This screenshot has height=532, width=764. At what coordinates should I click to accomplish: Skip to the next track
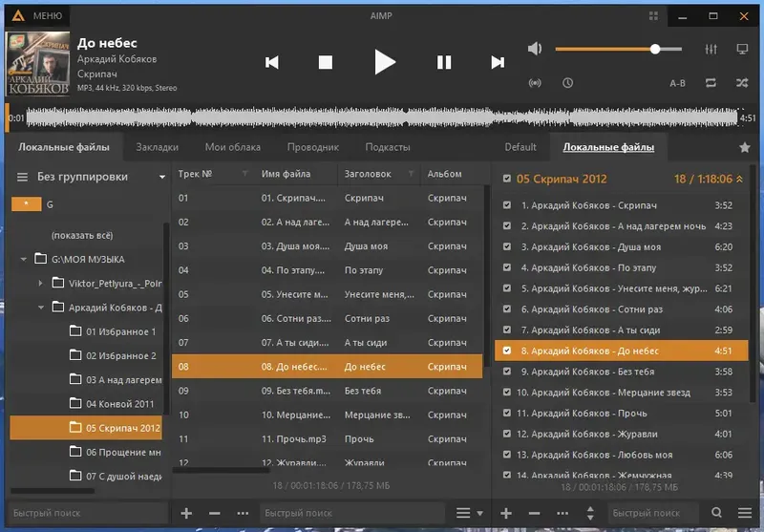(498, 62)
